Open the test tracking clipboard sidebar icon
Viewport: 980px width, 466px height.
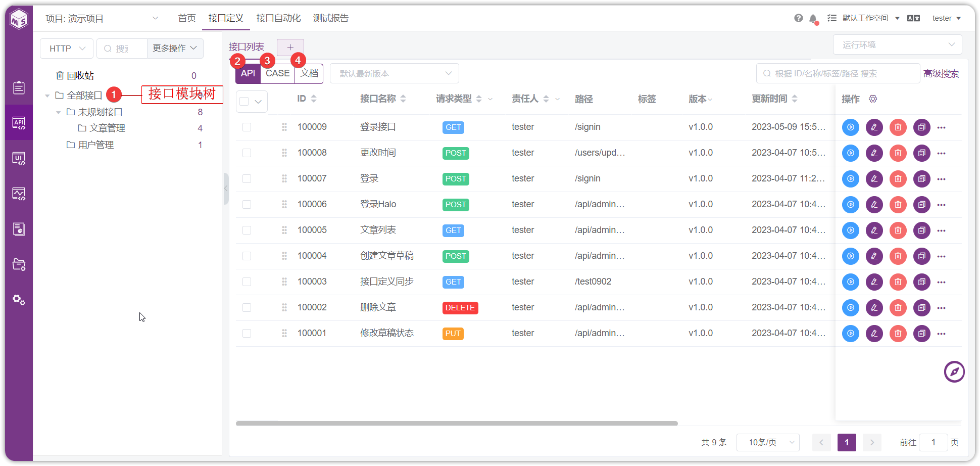pos(19,87)
